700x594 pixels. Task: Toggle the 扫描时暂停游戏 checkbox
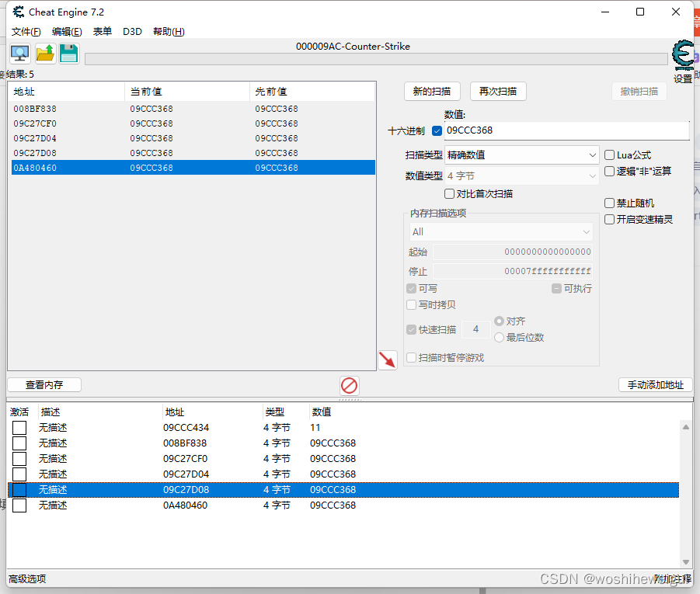point(412,358)
